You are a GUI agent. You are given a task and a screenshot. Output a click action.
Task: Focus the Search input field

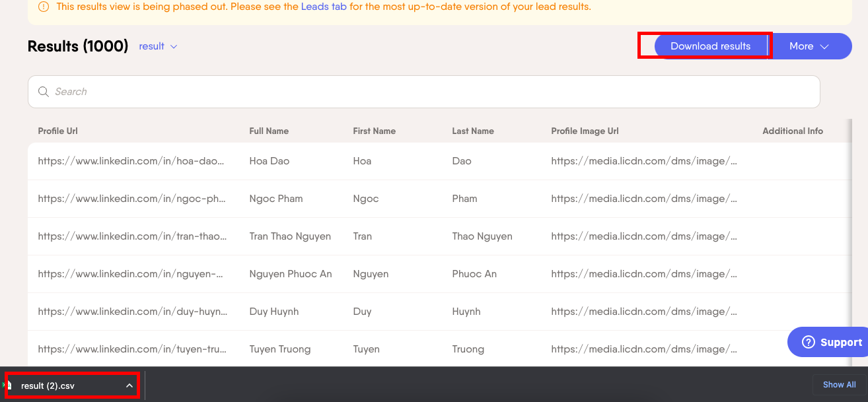point(423,92)
